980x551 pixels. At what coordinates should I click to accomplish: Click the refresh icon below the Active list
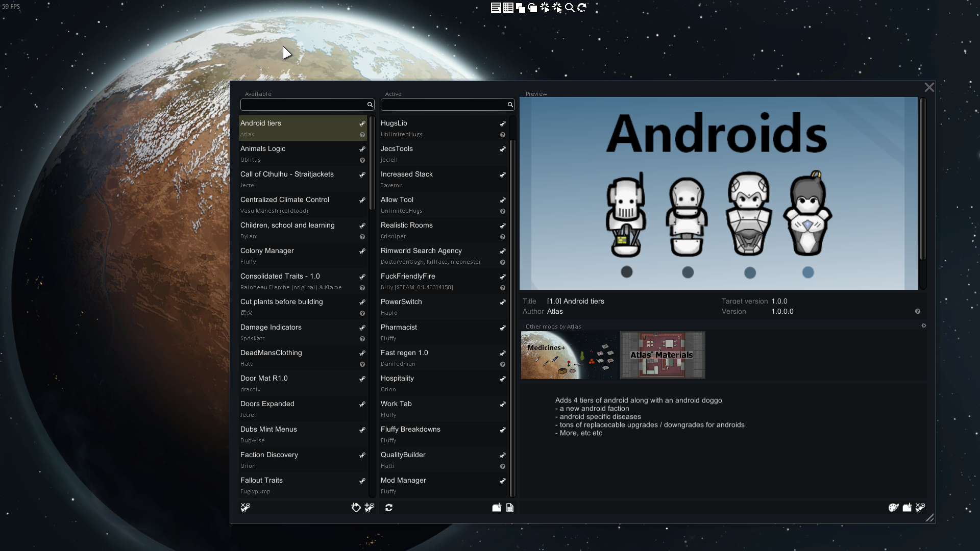coord(389,508)
